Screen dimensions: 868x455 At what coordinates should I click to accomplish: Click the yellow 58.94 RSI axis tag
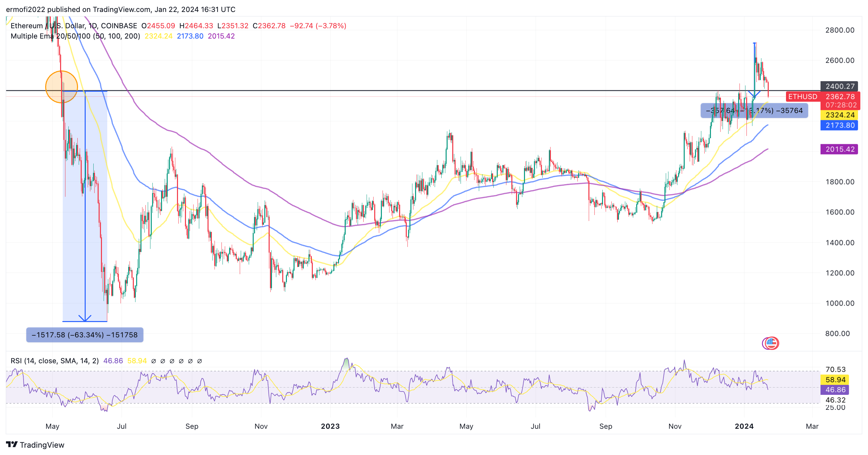pyautogui.click(x=835, y=380)
